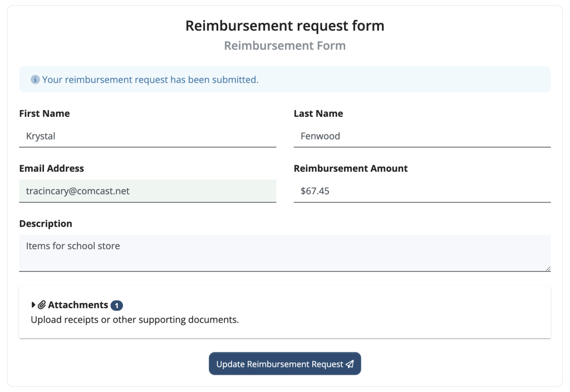Viewport: 570px width, 392px height.
Task: Click the Update Reimbursement Request button
Action: [x=285, y=364]
